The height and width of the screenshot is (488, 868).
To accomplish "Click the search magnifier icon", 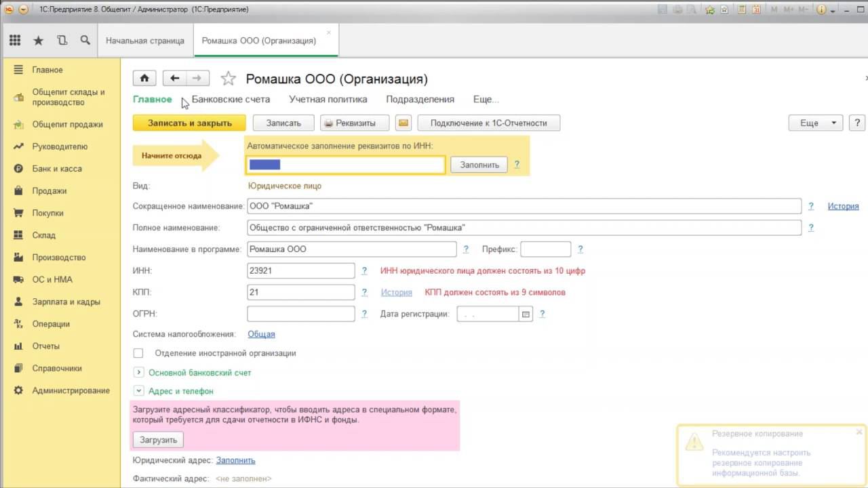I will tap(85, 41).
